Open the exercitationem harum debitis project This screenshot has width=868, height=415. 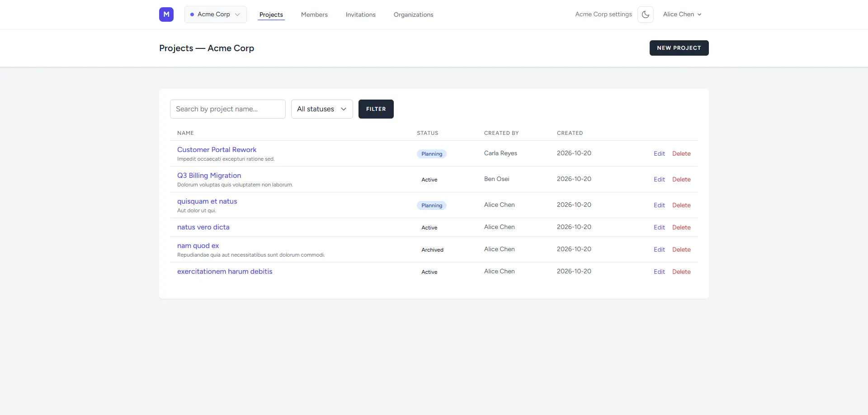[x=225, y=272]
